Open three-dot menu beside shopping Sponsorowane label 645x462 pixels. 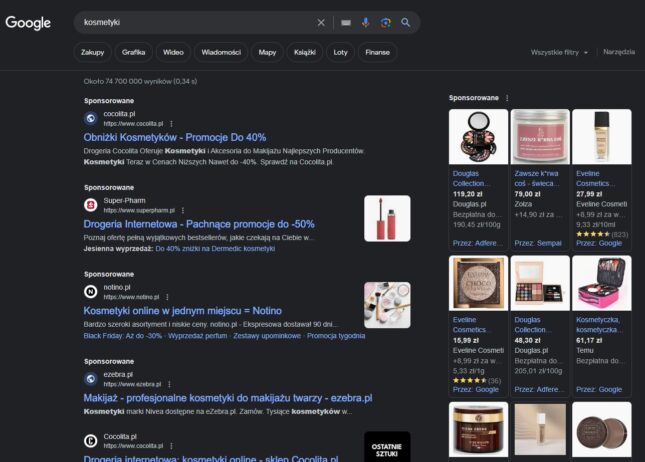pos(507,98)
